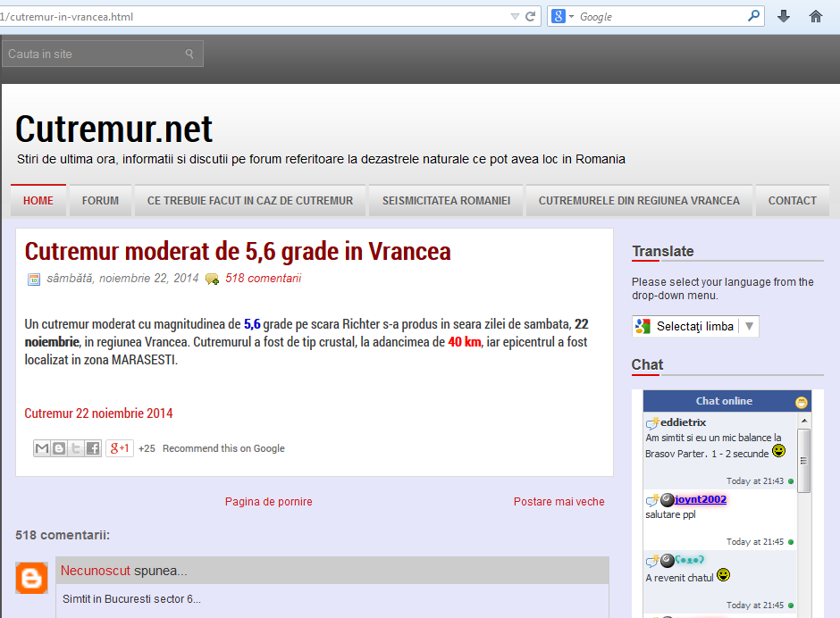This screenshot has height=618, width=840.
Task: Click the avatar ball next to joynt2002
Action: pos(667,500)
